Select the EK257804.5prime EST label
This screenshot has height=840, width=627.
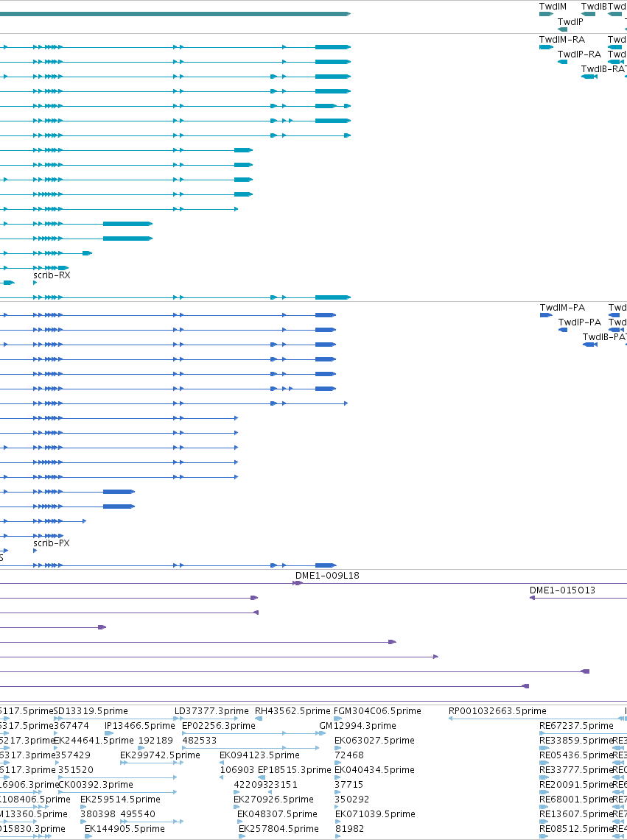[279, 828]
